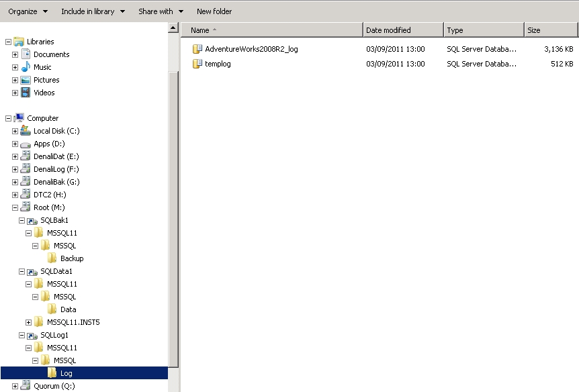Screen dimensions: 579x392
Task: Select the DenaliBak (G:) drive label
Action: click(x=56, y=182)
